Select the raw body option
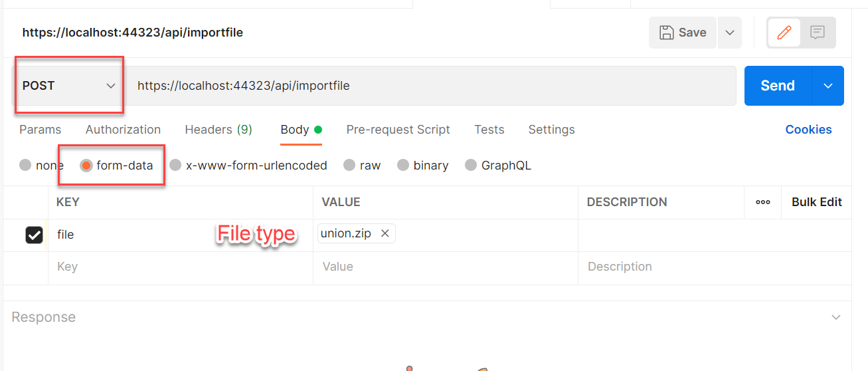The width and height of the screenshot is (868, 371). click(x=349, y=165)
